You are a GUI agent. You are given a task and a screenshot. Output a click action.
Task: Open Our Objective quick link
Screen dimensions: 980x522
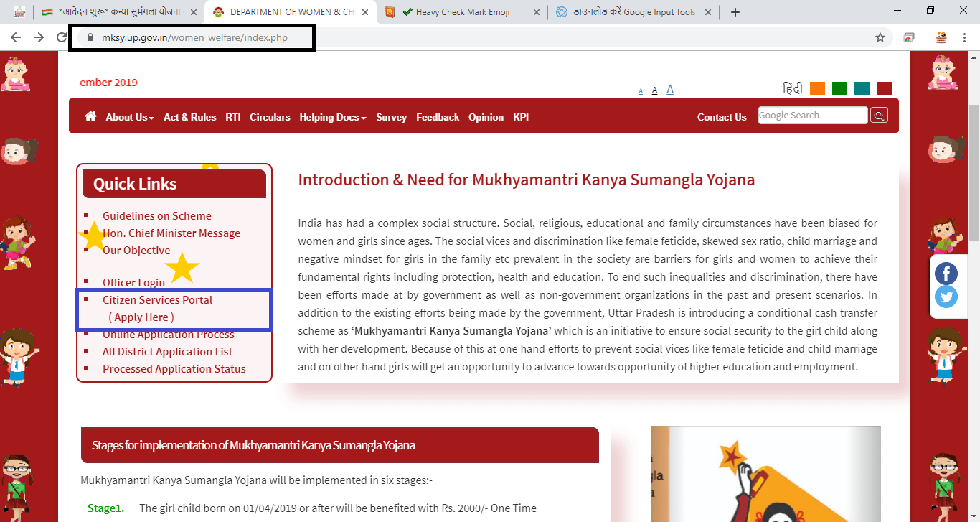[x=136, y=250]
